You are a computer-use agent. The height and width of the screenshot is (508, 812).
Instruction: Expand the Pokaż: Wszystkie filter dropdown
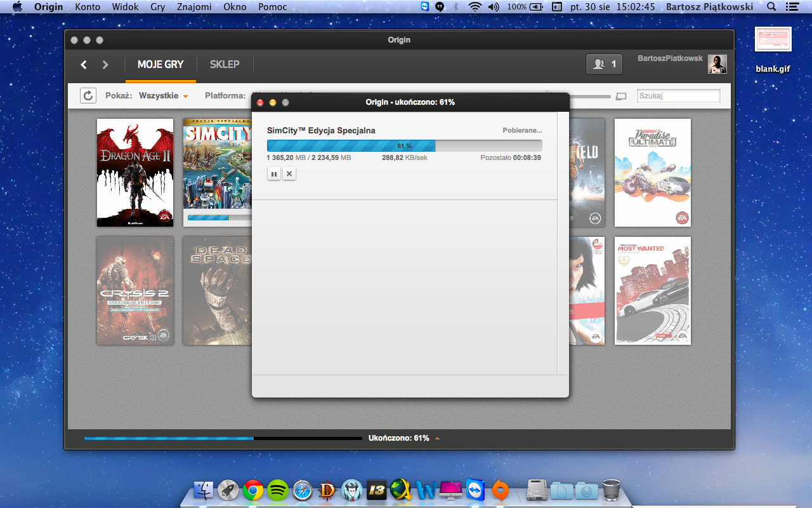pyautogui.click(x=164, y=96)
